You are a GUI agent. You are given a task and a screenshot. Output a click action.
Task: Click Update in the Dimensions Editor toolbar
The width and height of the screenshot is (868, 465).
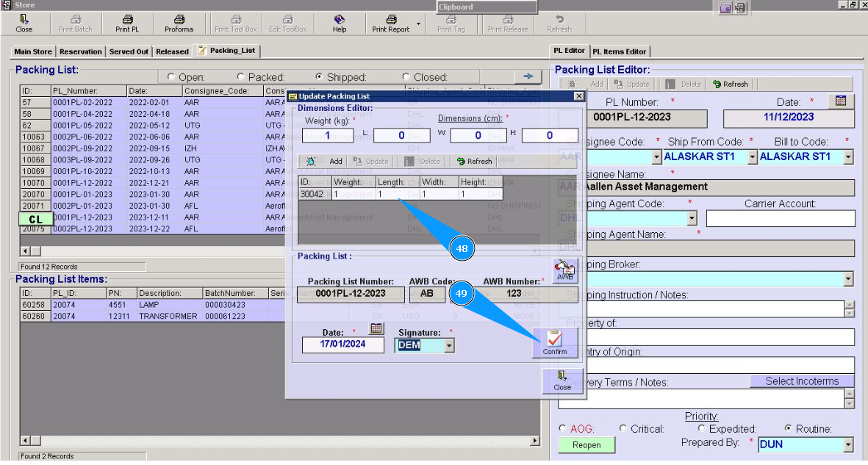pos(371,161)
